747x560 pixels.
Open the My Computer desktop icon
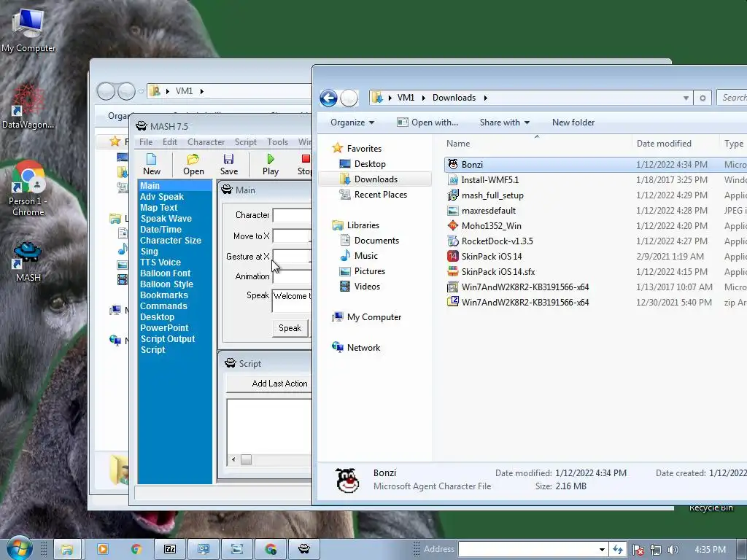click(x=28, y=31)
